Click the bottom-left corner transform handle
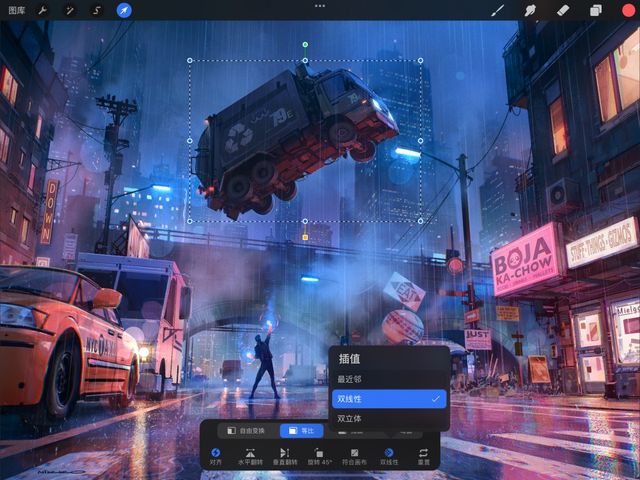 [190, 221]
